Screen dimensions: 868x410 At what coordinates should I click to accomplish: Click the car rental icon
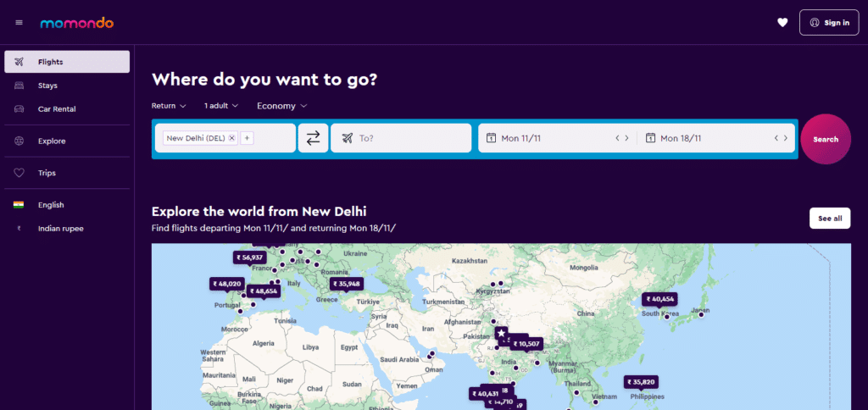click(19, 109)
